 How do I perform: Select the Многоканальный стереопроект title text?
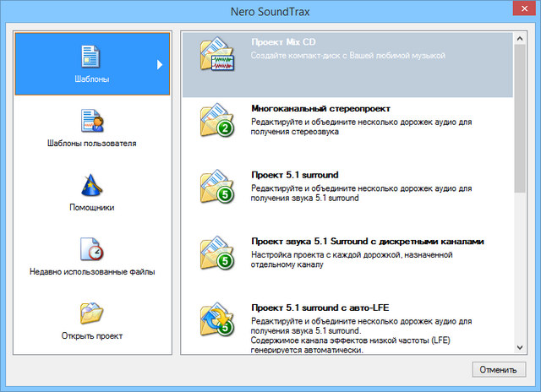coord(320,109)
